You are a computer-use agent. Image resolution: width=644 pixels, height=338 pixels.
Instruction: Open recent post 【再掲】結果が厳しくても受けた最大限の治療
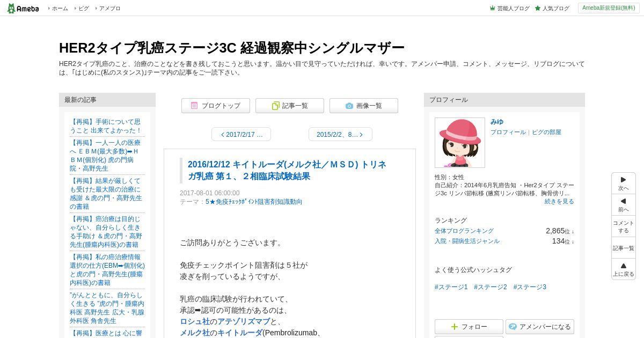[x=106, y=194]
